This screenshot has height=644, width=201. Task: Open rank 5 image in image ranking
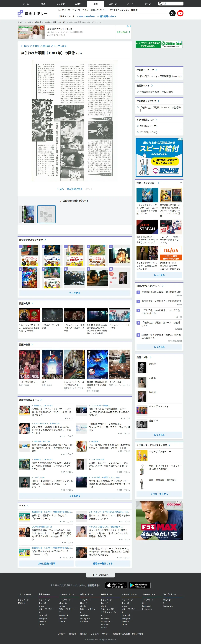(120, 255)
